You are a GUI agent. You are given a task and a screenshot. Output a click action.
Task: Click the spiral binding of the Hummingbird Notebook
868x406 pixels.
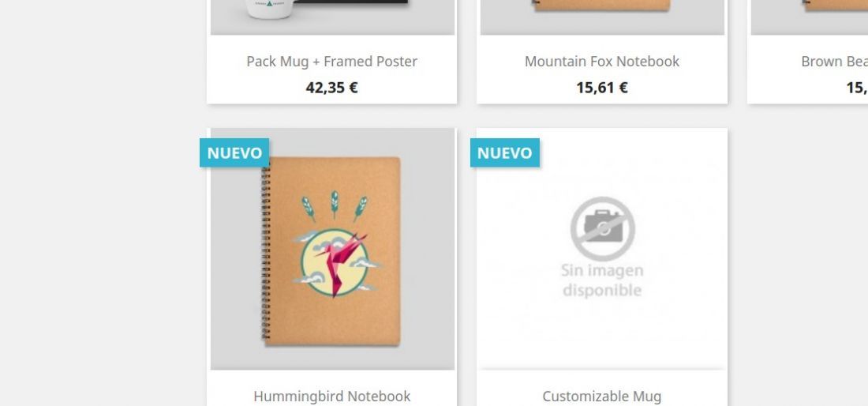point(266,252)
